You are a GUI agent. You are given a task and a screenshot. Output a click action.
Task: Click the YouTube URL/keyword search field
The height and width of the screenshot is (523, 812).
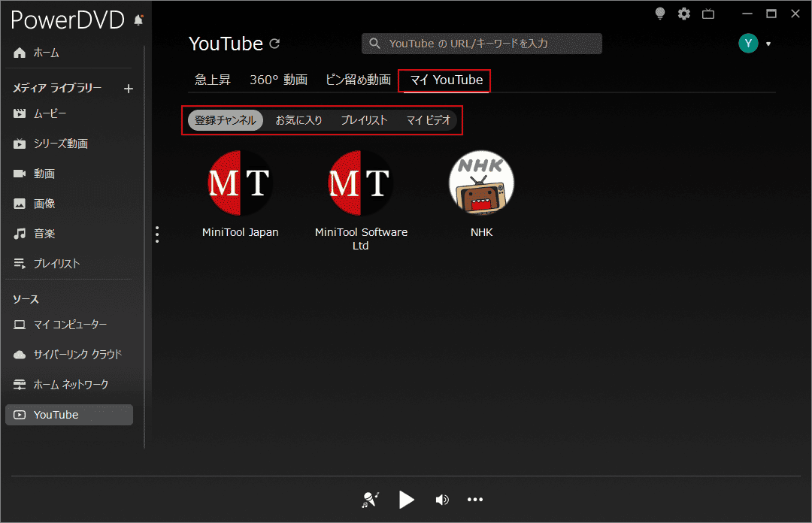(482, 44)
